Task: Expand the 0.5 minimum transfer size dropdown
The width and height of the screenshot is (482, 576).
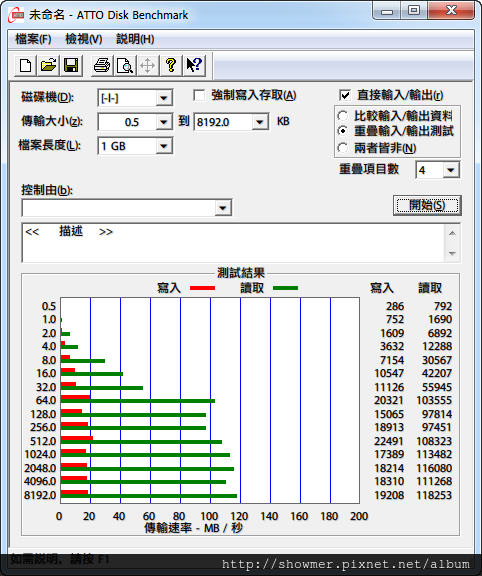Action: (163, 122)
